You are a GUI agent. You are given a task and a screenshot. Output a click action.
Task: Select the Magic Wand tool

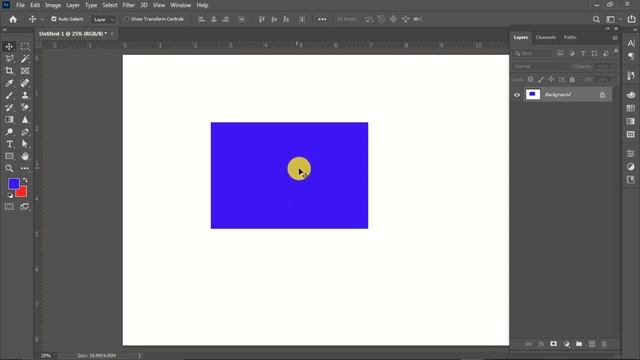click(x=25, y=59)
